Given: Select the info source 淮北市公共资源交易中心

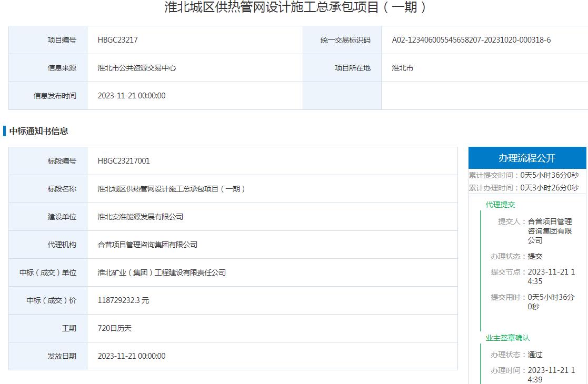Looking at the screenshot, I should click(137, 68).
